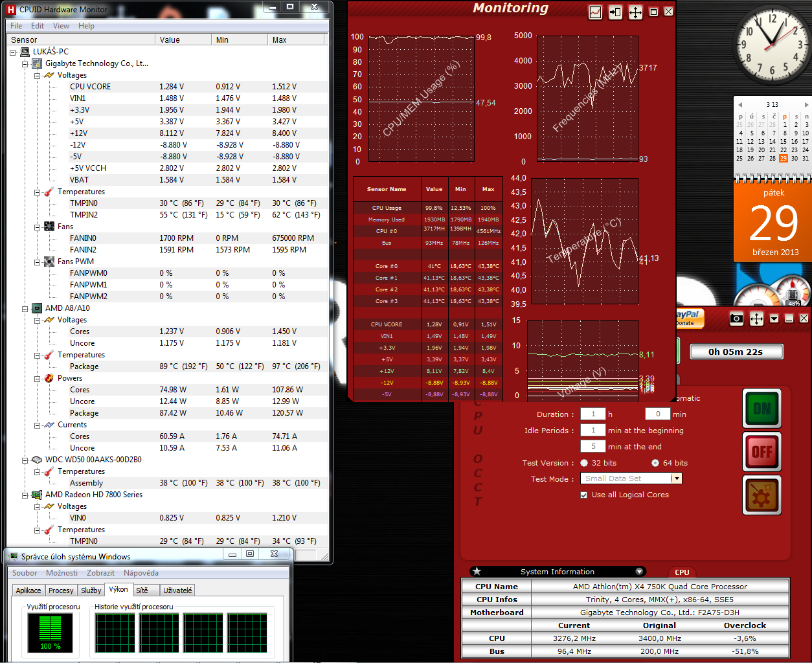This screenshot has height=663, width=812.
Task: Switch to the Uživatelé tab in Task Manager
Action: (177, 590)
